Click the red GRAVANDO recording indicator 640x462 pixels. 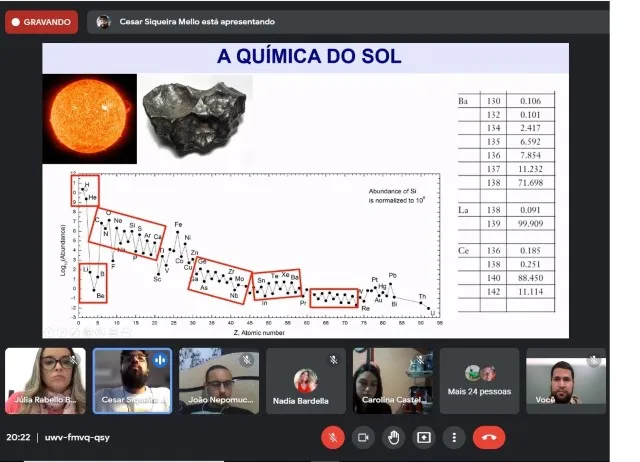click(41, 21)
